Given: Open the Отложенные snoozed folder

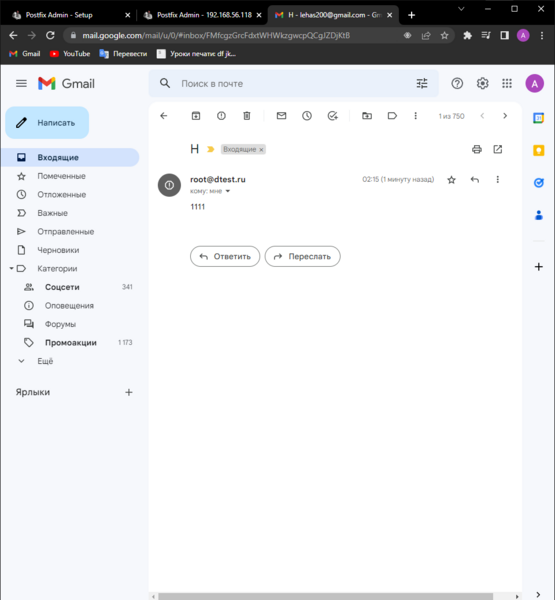Looking at the screenshot, I should tap(70, 194).
